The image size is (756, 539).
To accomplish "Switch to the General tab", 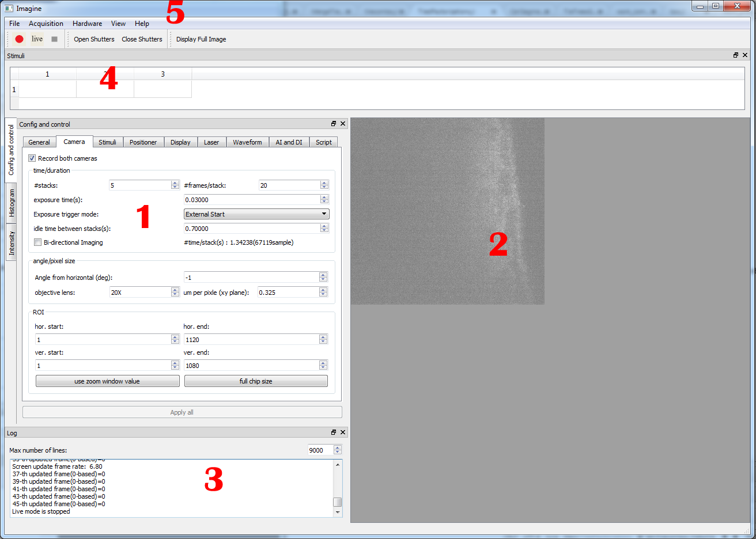I will [x=39, y=142].
